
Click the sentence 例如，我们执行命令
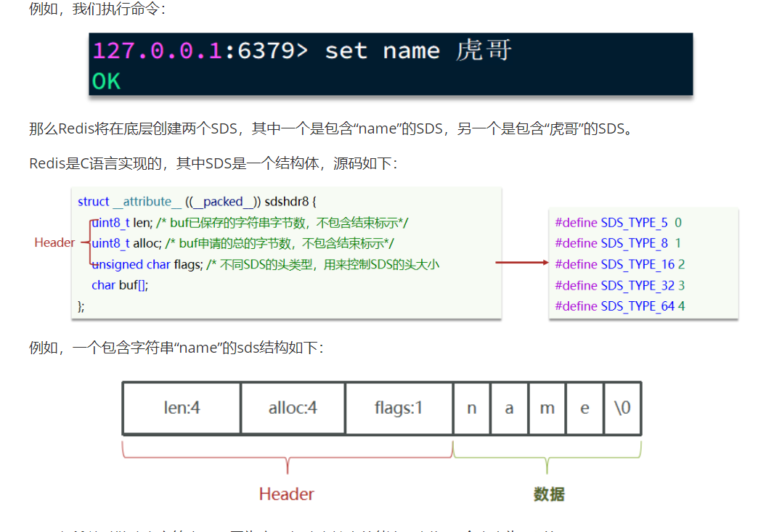tap(97, 9)
